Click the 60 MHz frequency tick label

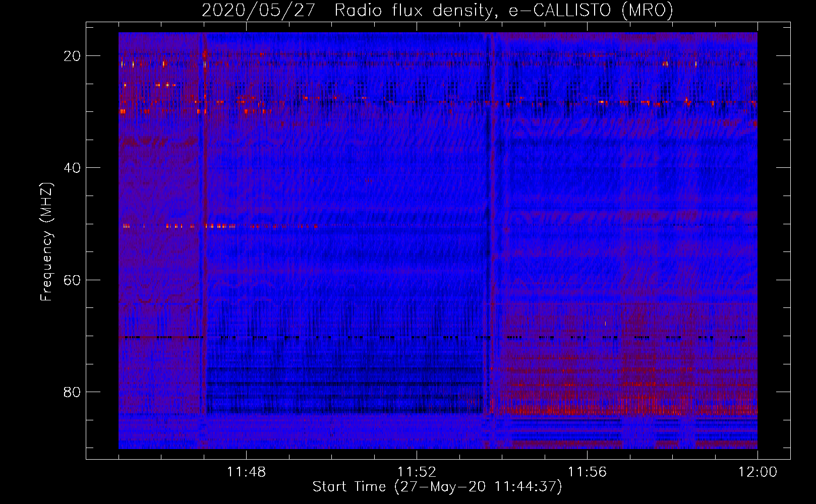[x=72, y=280]
